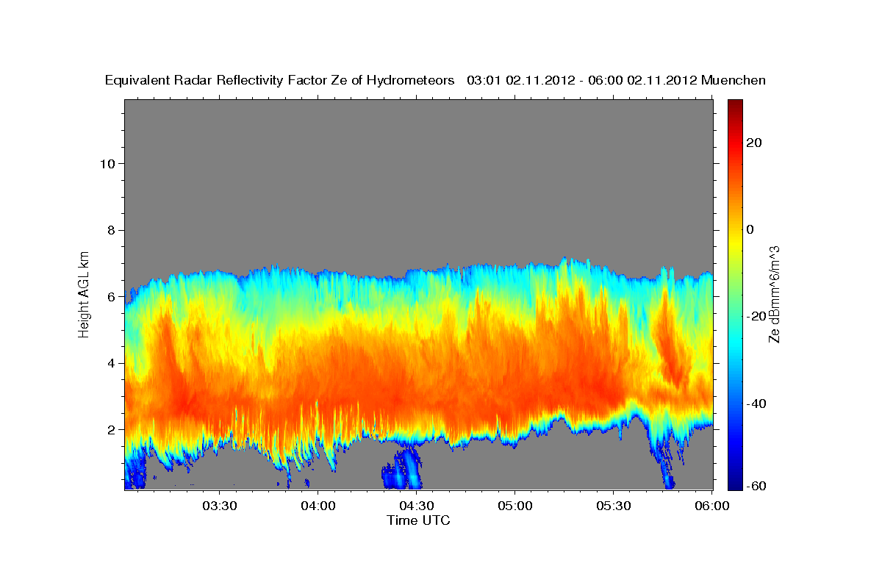Click the colorbar tick value '20'
882x588 pixels.
point(753,143)
